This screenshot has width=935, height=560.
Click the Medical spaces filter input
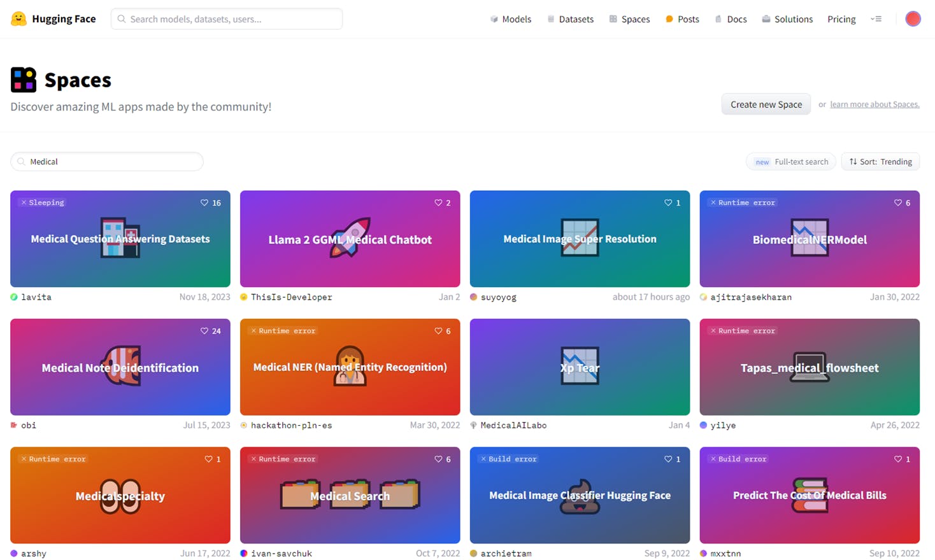click(x=107, y=162)
